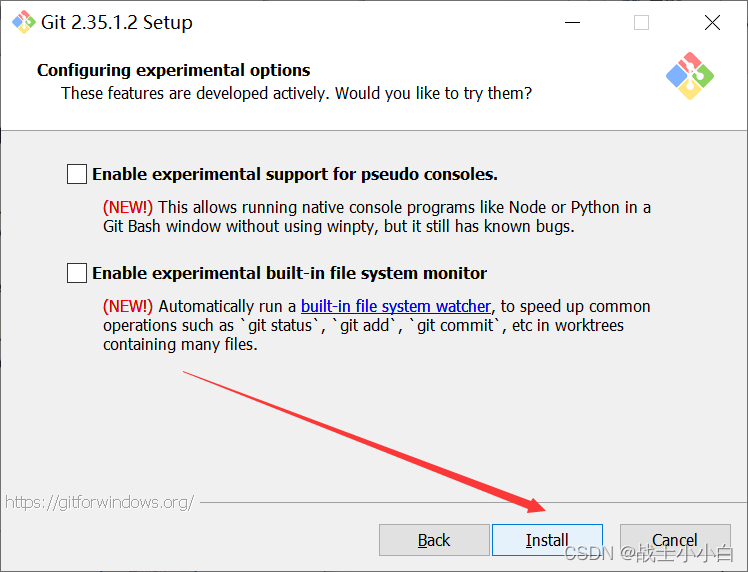Image resolution: width=748 pixels, height=572 pixels.
Task: Click the winpty description paragraph
Action: (x=377, y=217)
